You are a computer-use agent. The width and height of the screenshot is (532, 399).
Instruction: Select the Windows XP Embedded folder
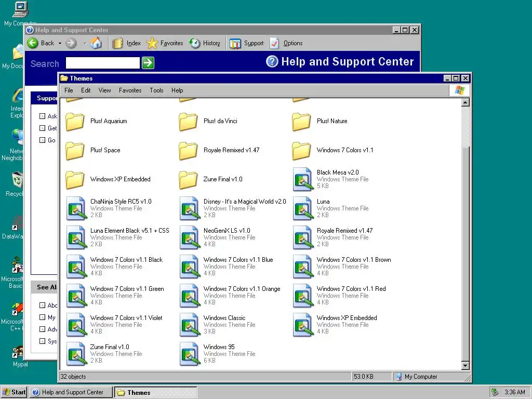coord(108,180)
